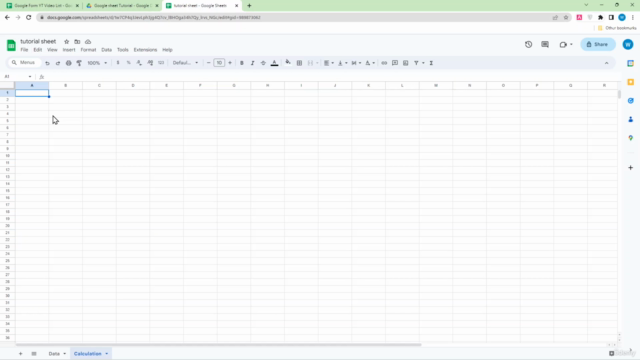Open Google Calendar side panel icon

click(631, 63)
